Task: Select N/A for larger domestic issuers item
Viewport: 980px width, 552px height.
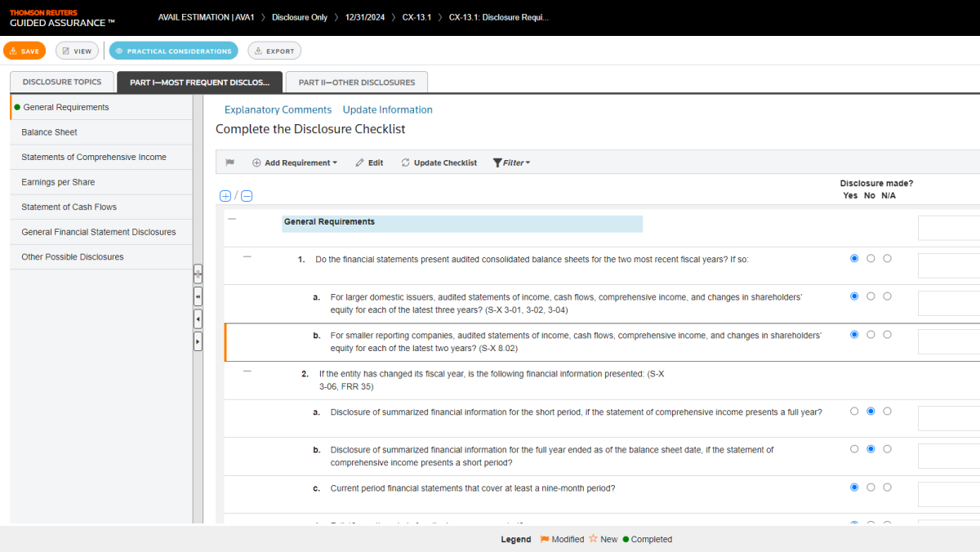Action: tap(887, 296)
